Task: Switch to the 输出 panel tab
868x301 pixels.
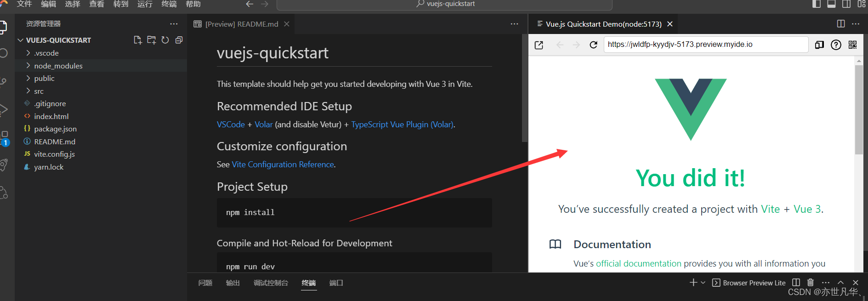Action: [x=233, y=283]
